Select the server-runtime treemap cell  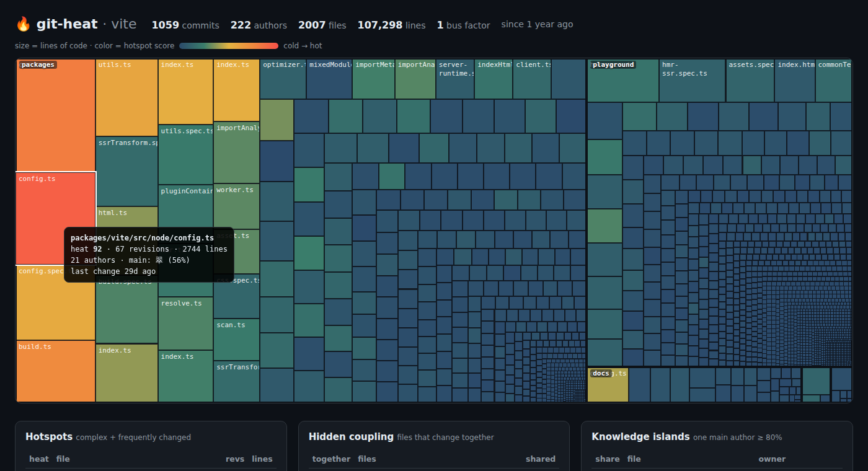click(455, 79)
